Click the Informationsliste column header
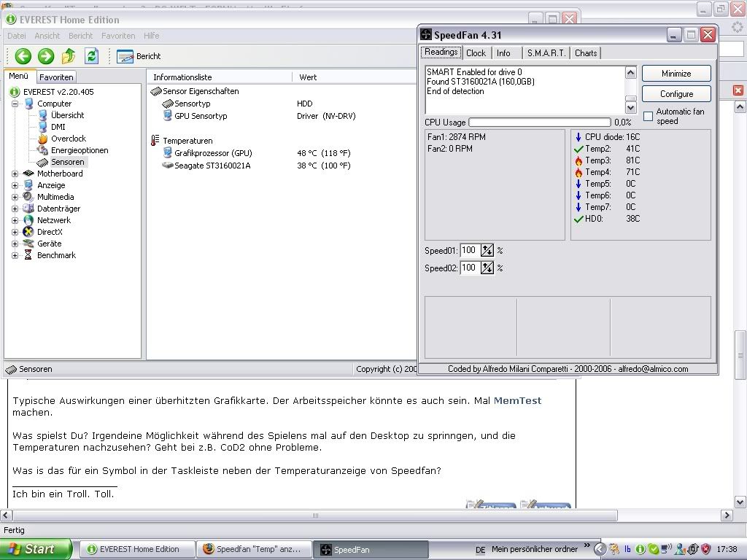This screenshot has width=747, height=560. pyautogui.click(x=220, y=77)
